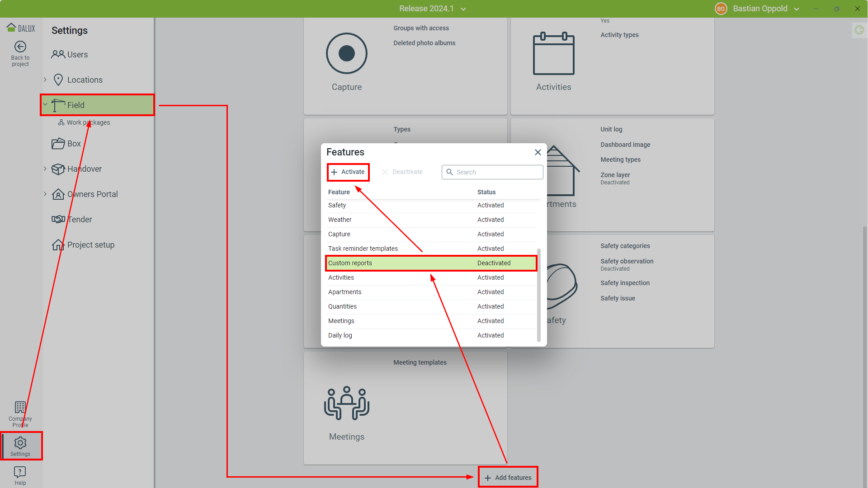Collapse the Field section chevron
The image size is (868, 488).
pyautogui.click(x=45, y=105)
